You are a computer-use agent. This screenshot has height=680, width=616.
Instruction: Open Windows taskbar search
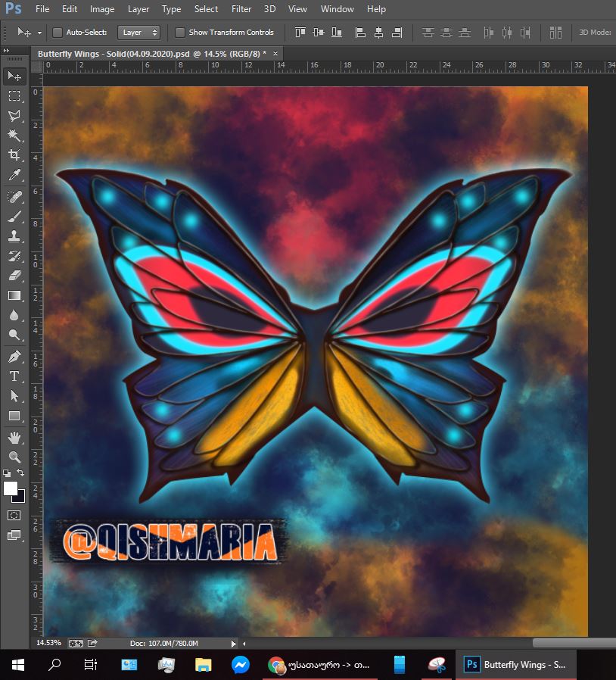coord(54,665)
